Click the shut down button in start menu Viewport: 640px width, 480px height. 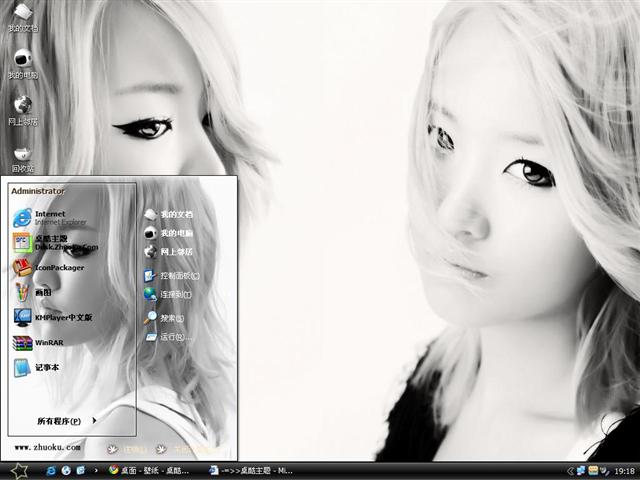[184, 449]
